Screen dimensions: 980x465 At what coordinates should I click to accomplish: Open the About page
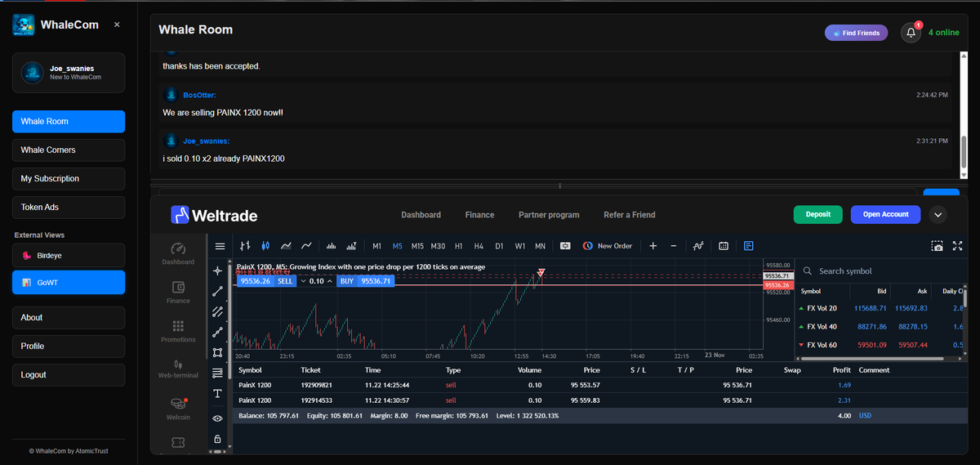69,317
